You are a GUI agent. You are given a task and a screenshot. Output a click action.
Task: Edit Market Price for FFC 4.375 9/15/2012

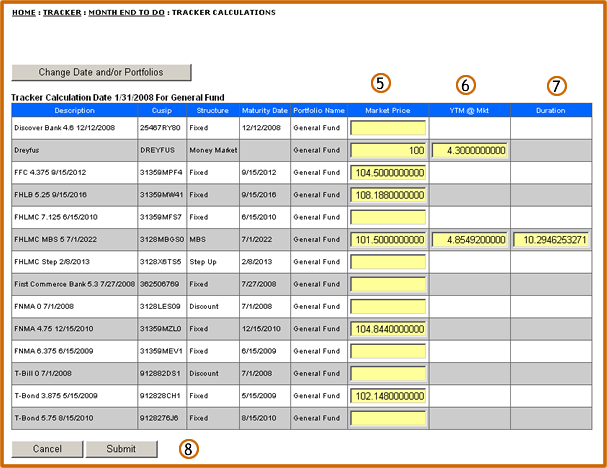click(x=388, y=173)
